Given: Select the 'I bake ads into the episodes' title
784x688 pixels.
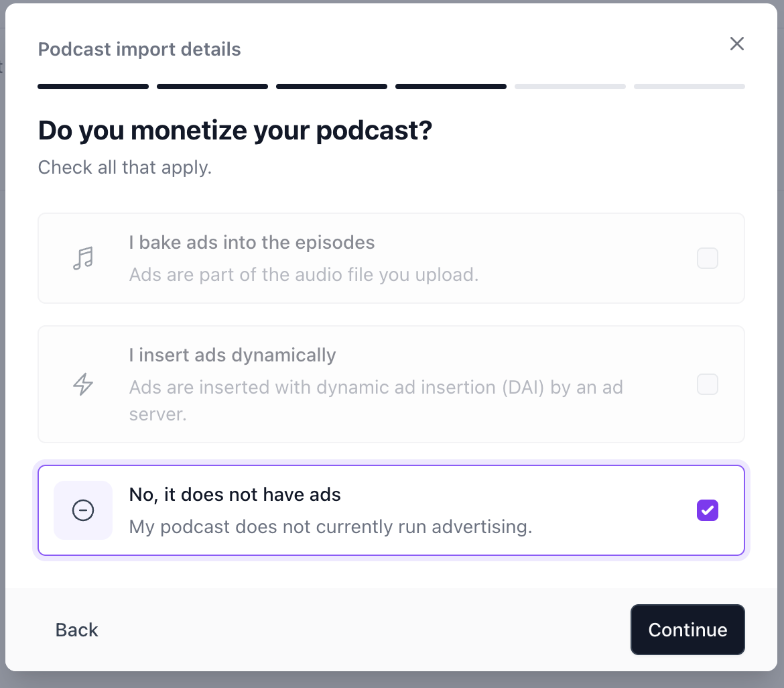Looking at the screenshot, I should (x=251, y=242).
